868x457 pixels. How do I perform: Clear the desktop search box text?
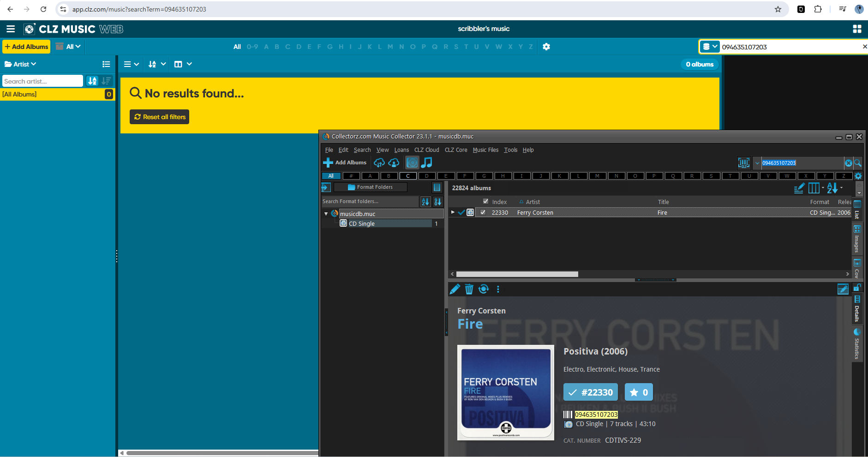pos(848,163)
